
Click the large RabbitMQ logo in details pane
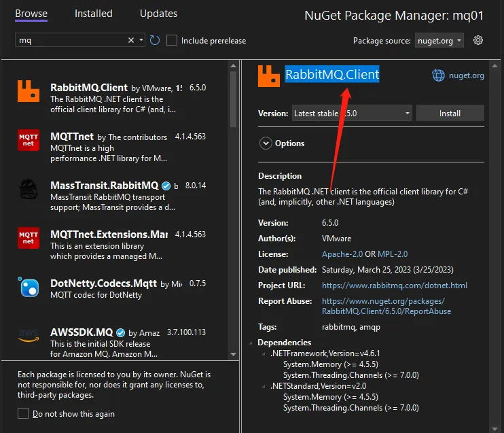[x=269, y=76]
